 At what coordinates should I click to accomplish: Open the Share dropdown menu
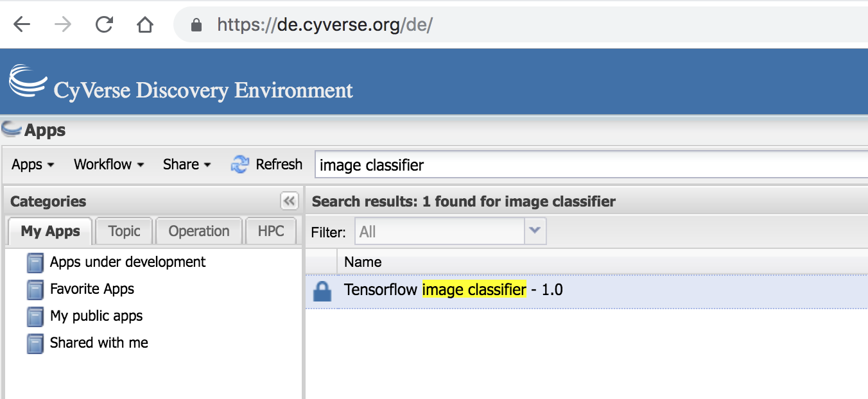click(187, 165)
